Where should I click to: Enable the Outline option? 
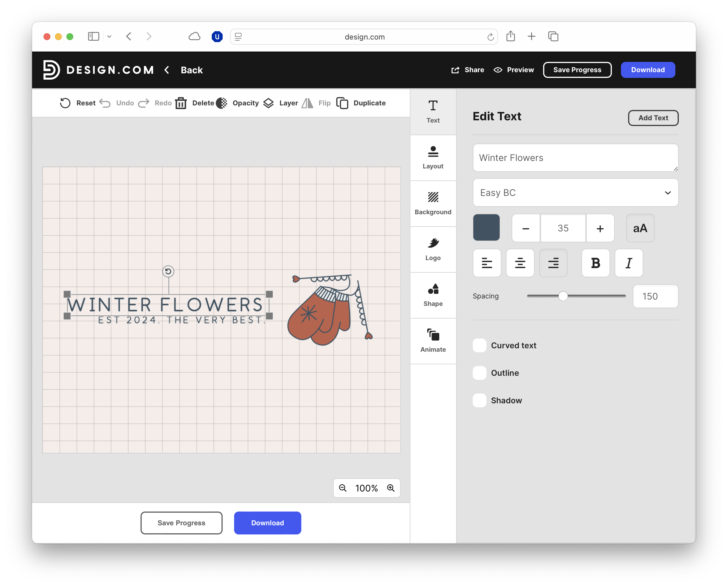[479, 373]
